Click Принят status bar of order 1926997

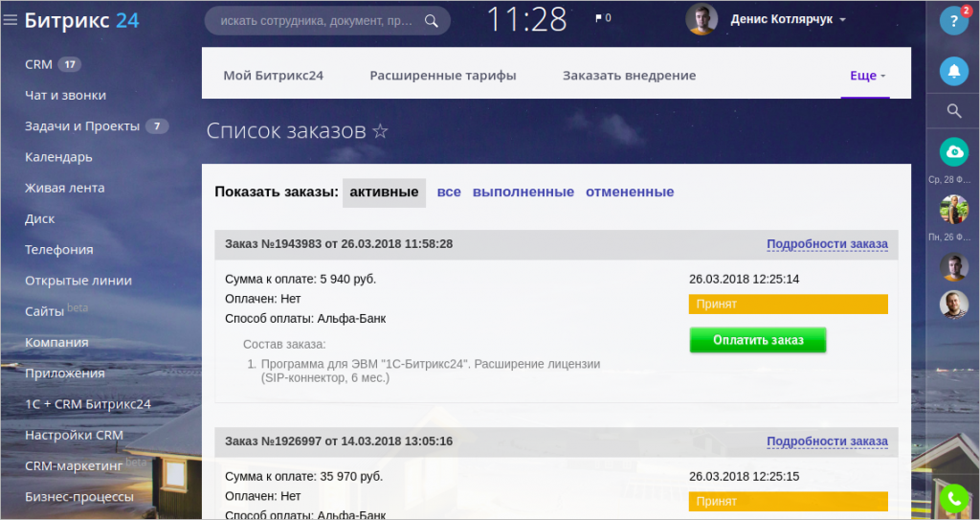coord(789,502)
